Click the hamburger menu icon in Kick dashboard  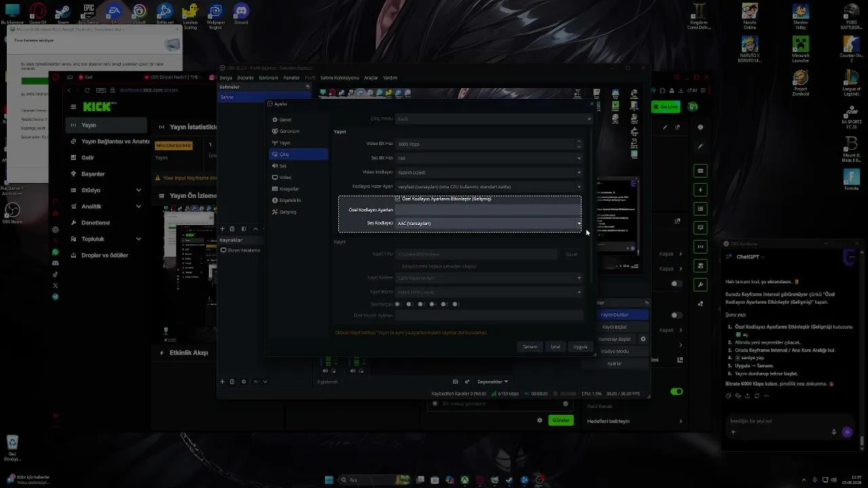click(x=73, y=106)
